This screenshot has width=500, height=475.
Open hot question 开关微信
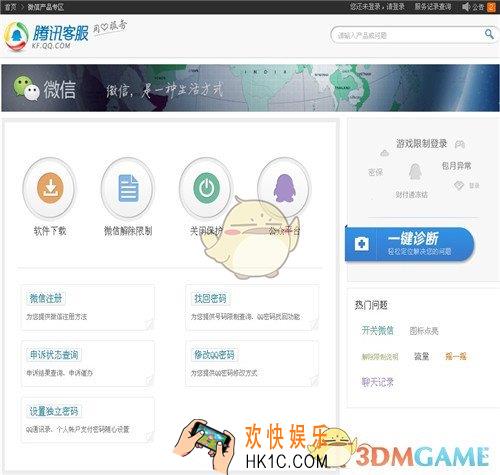[x=377, y=330]
